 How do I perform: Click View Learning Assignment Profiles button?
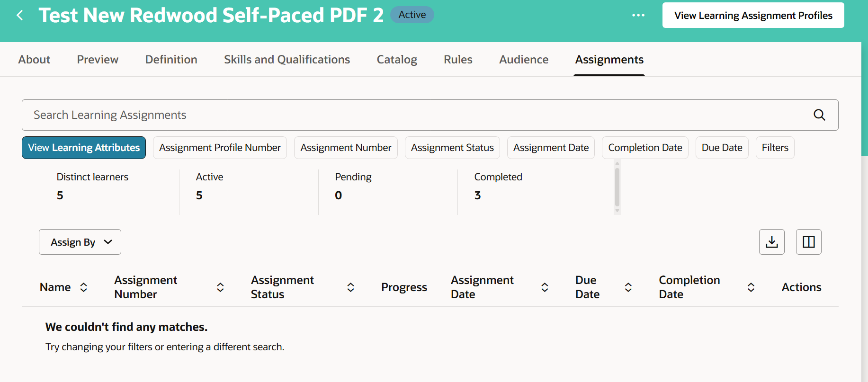753,15
